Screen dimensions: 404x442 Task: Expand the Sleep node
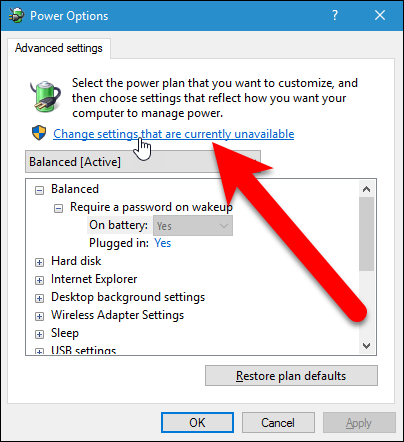click(x=39, y=334)
